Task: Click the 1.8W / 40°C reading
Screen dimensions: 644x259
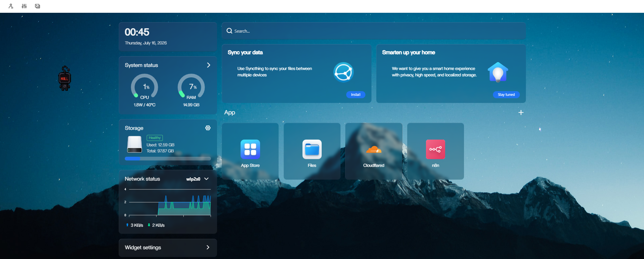Action: [145, 105]
